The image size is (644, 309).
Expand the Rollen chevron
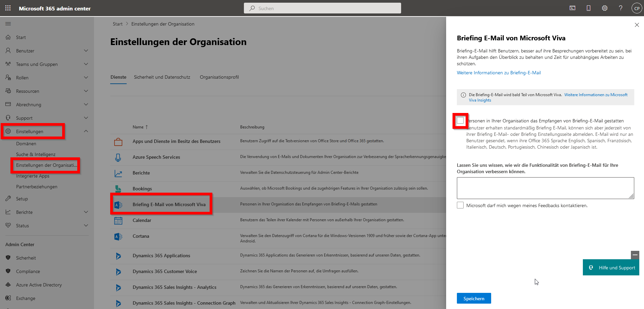point(86,77)
